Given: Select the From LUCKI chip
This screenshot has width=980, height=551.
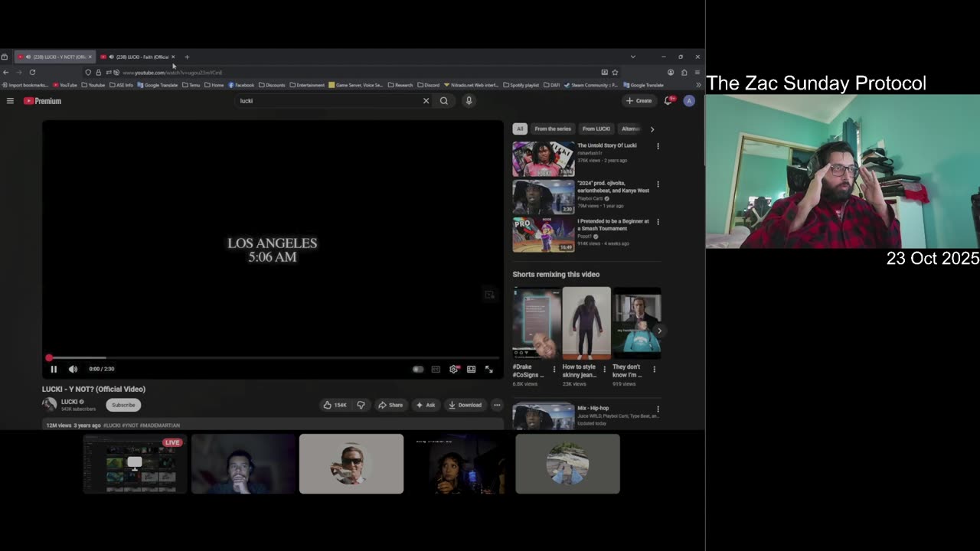Looking at the screenshot, I should tap(596, 129).
